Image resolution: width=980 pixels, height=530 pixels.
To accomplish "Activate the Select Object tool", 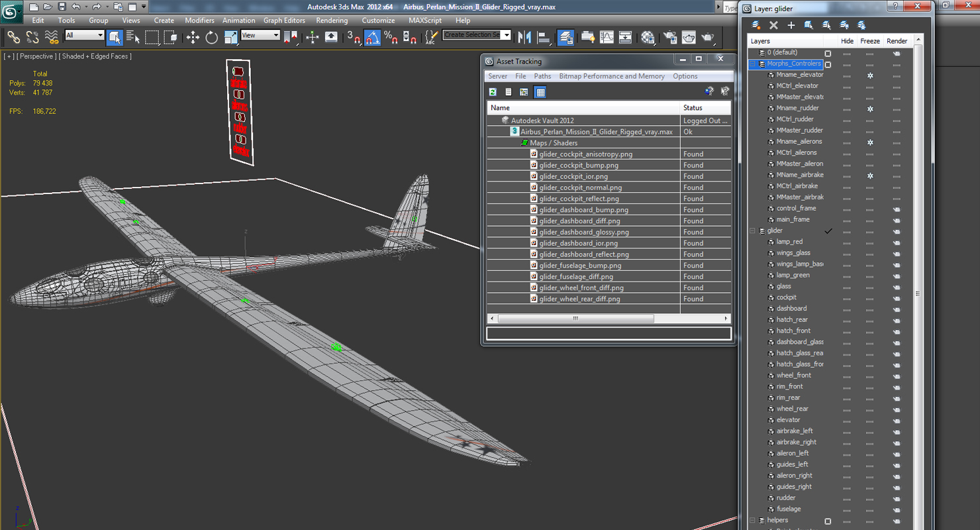I will point(115,37).
